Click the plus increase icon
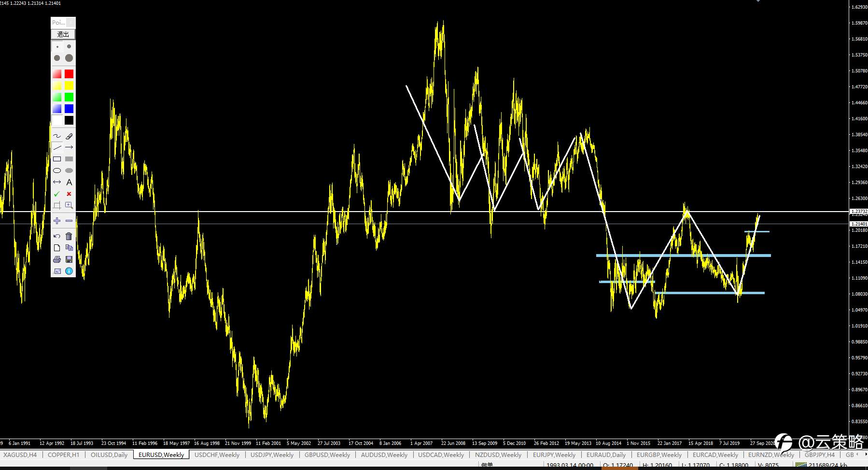868x470 pixels. tap(57, 221)
